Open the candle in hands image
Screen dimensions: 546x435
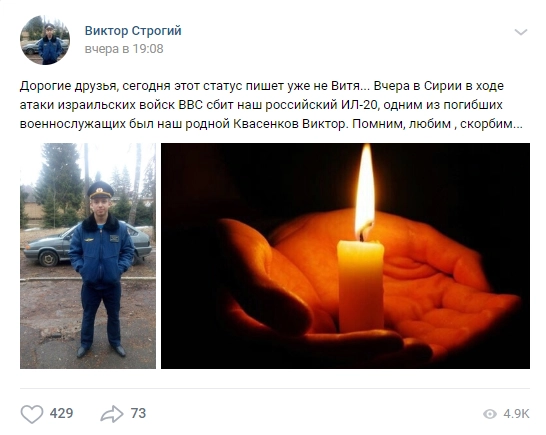pyautogui.click(x=345, y=256)
